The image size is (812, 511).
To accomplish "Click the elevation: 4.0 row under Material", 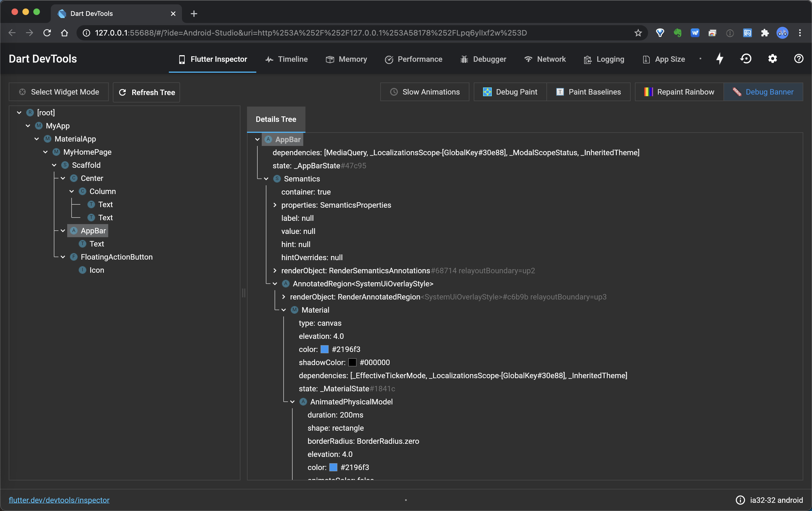I will 321,336.
